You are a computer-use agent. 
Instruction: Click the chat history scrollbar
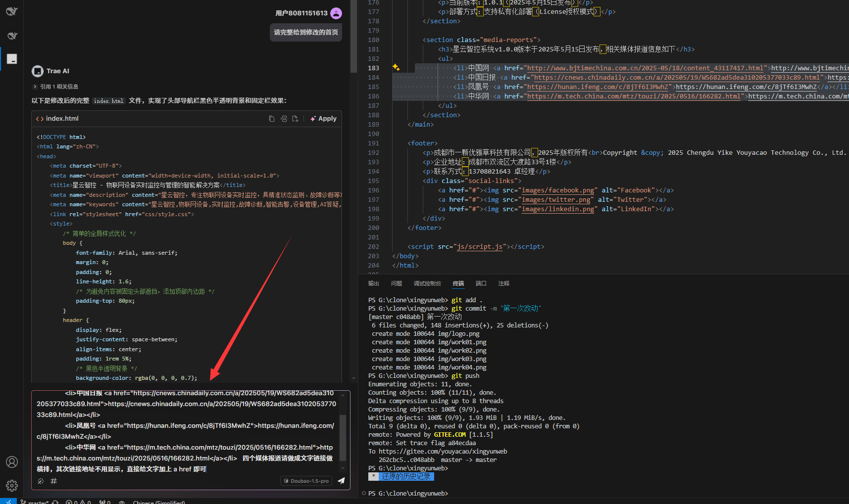coord(353,37)
